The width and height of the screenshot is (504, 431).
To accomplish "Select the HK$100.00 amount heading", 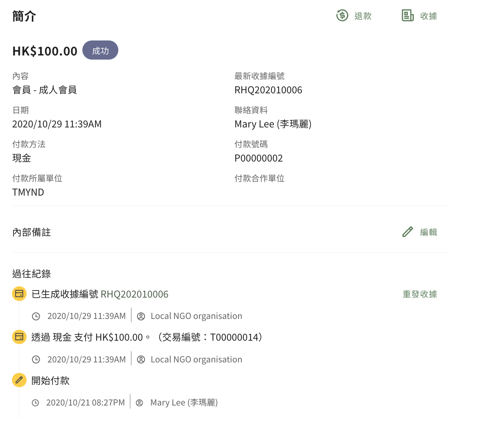I will coord(45,50).
